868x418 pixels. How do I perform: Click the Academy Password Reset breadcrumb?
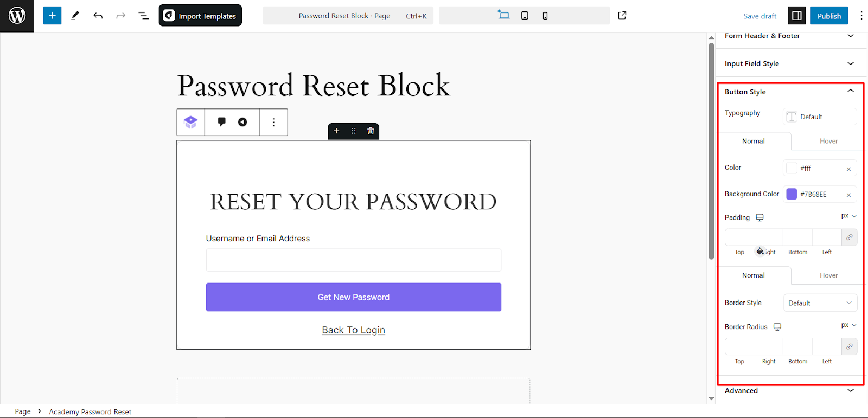click(x=90, y=411)
